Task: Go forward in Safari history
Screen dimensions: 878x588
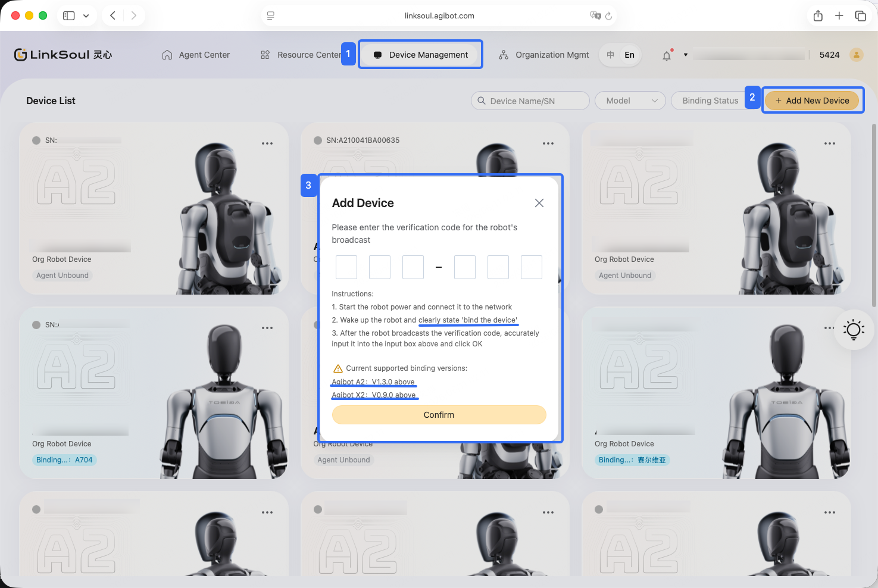Action: coord(134,15)
